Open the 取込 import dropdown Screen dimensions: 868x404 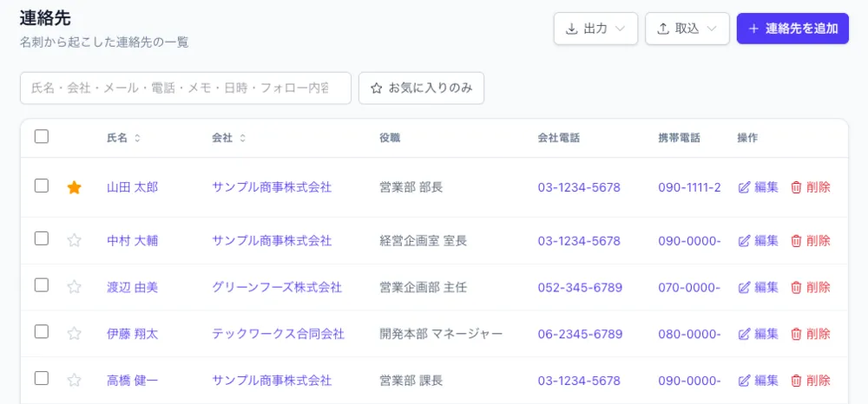click(x=687, y=29)
